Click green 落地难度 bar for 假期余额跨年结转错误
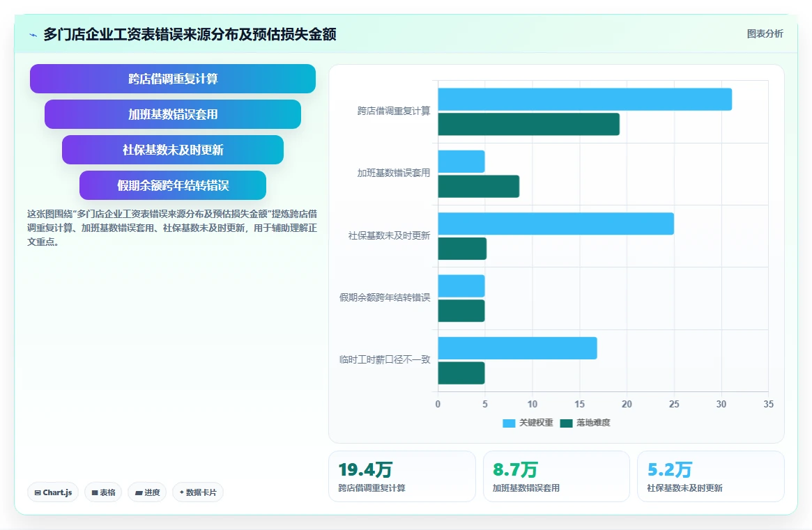 (x=461, y=311)
